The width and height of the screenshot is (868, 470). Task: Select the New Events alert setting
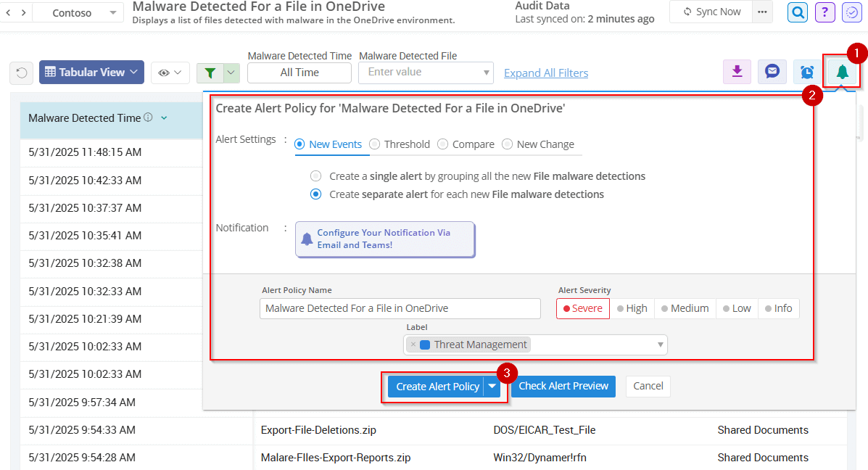pyautogui.click(x=299, y=144)
